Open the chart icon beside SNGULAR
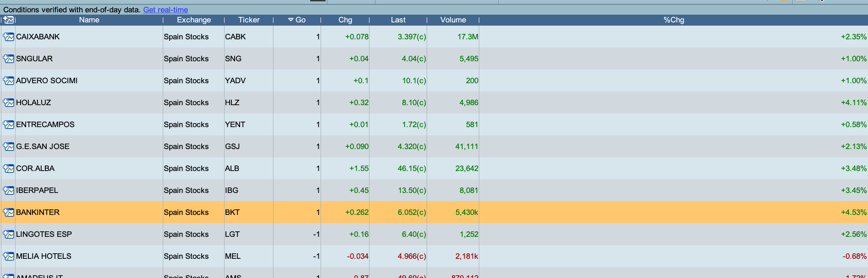The height and width of the screenshot is (278, 868). (x=8, y=59)
